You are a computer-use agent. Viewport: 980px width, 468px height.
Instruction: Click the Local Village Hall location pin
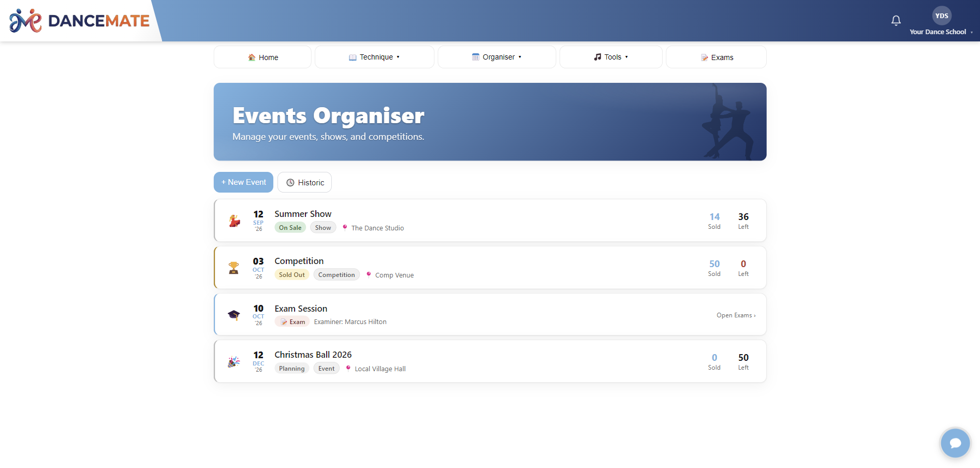coord(348,368)
